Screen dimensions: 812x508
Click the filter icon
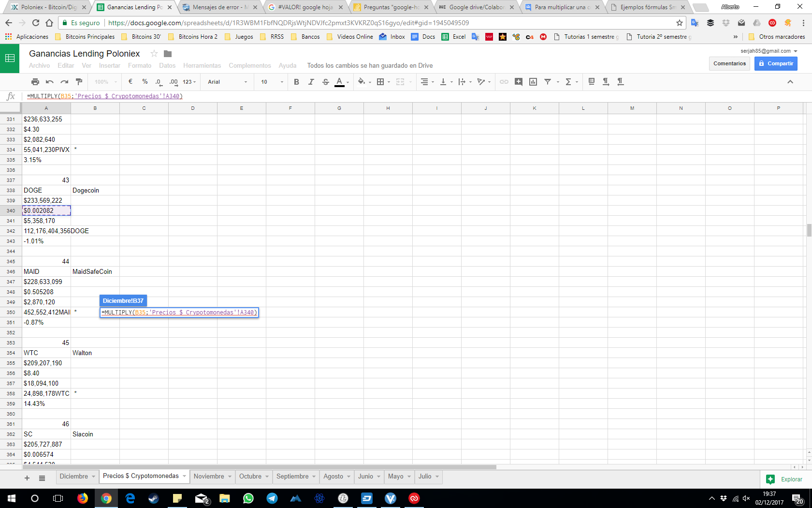pos(548,82)
